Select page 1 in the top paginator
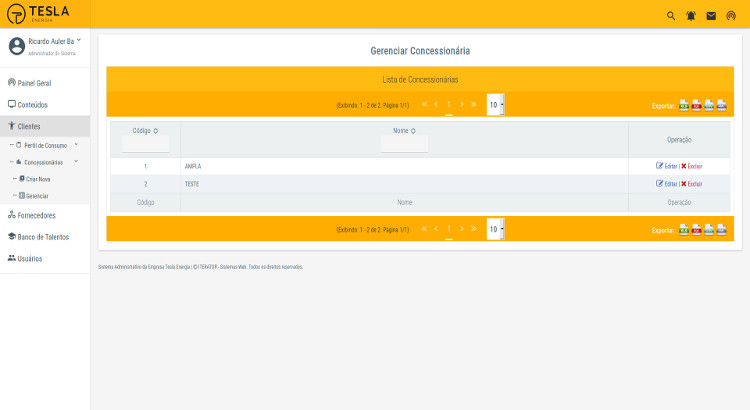The height and width of the screenshot is (410, 750). (449, 104)
